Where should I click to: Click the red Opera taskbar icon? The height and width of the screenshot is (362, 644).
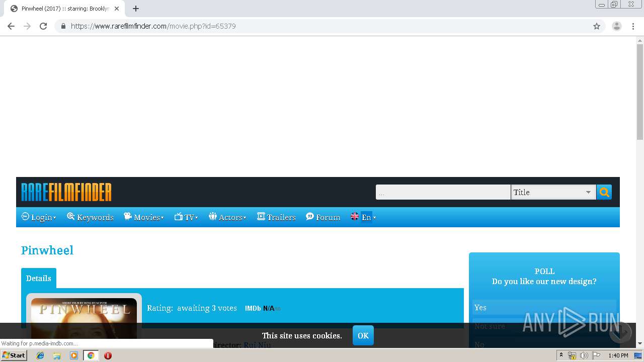(108, 355)
